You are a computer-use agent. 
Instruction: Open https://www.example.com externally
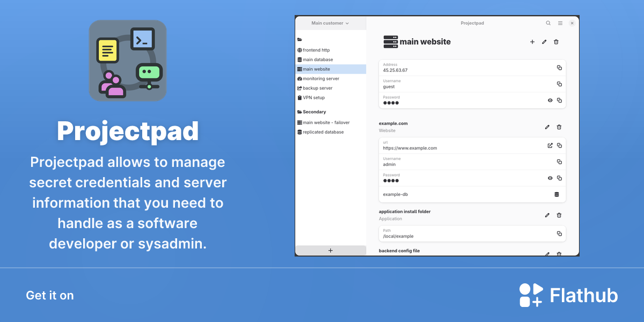[x=550, y=145]
